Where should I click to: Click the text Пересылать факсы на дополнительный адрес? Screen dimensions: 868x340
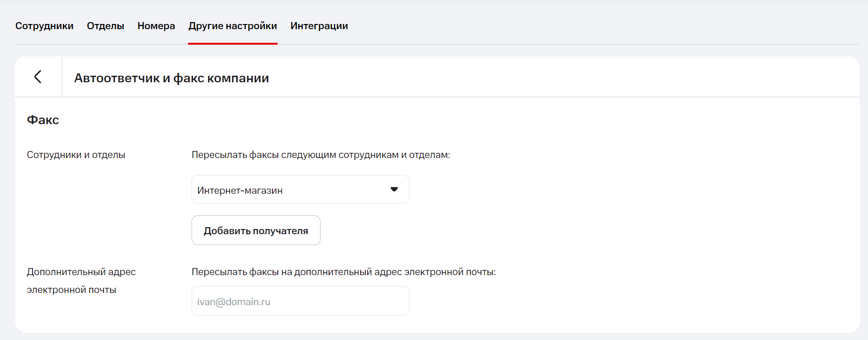tap(344, 272)
